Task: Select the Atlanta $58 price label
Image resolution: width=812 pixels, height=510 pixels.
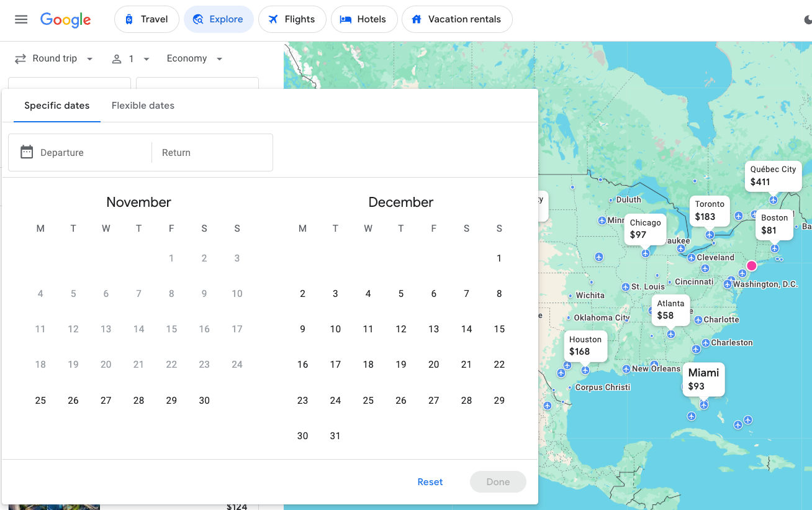Action: click(x=670, y=309)
